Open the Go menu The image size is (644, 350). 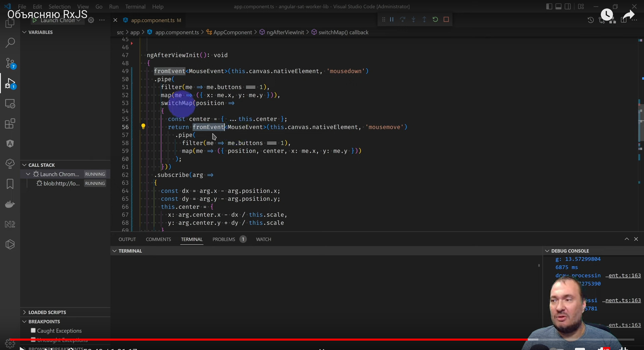click(99, 6)
